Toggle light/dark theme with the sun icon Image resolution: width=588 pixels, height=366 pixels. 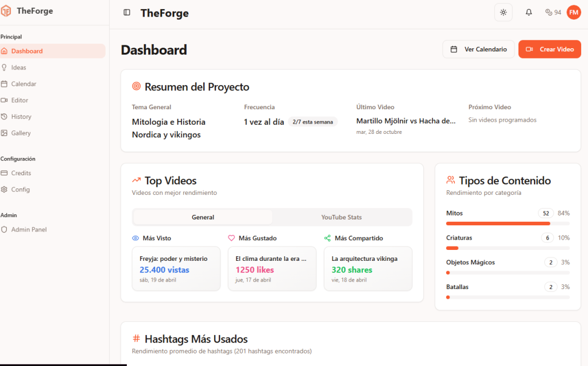tap(503, 13)
